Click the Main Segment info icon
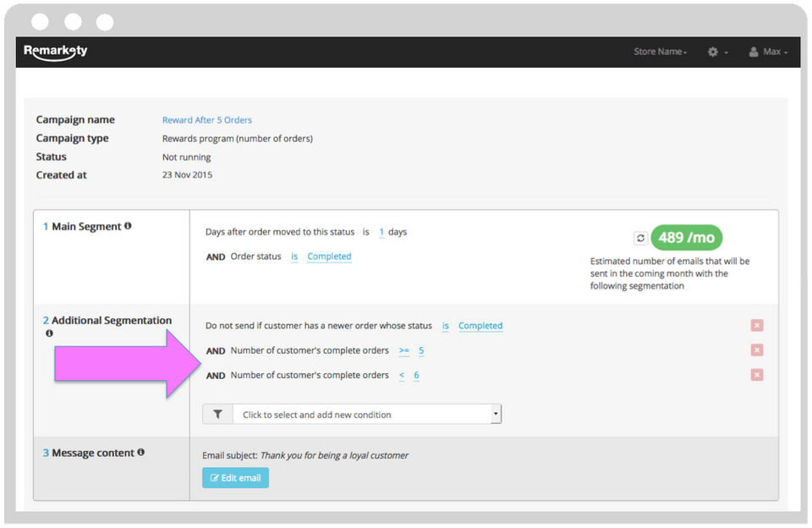812x528 pixels. coord(128,226)
